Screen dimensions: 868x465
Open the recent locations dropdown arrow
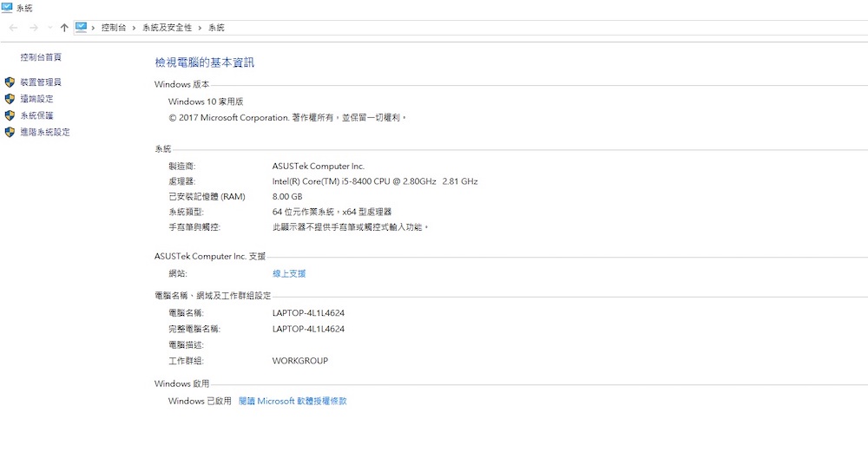[49, 28]
